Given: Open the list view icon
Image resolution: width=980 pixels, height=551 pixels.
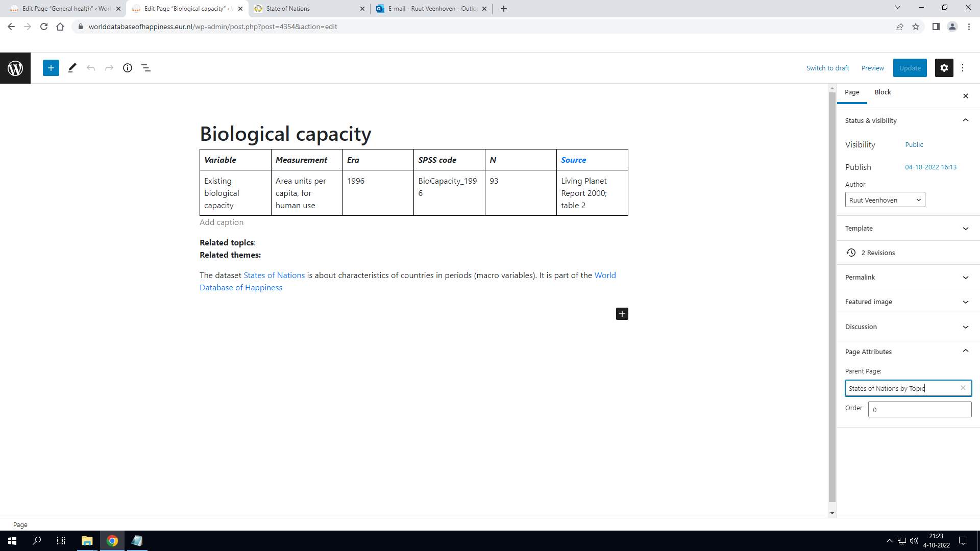Looking at the screenshot, I should (x=146, y=68).
